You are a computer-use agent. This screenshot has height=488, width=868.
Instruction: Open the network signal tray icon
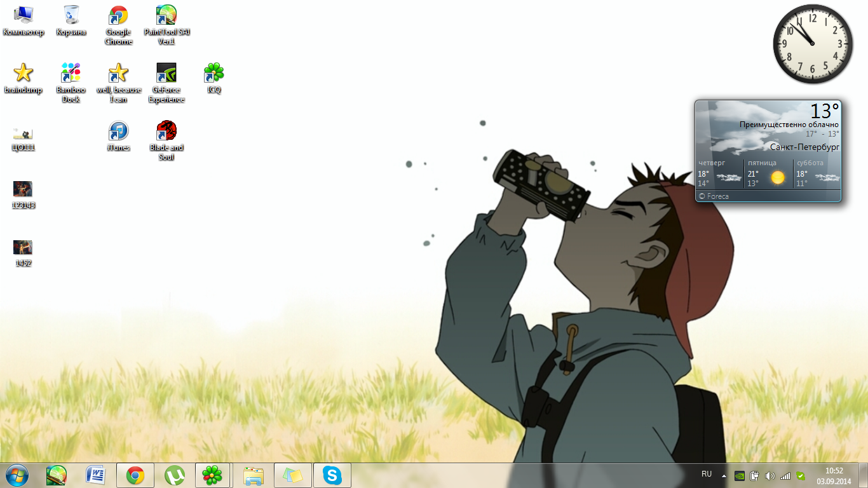785,475
